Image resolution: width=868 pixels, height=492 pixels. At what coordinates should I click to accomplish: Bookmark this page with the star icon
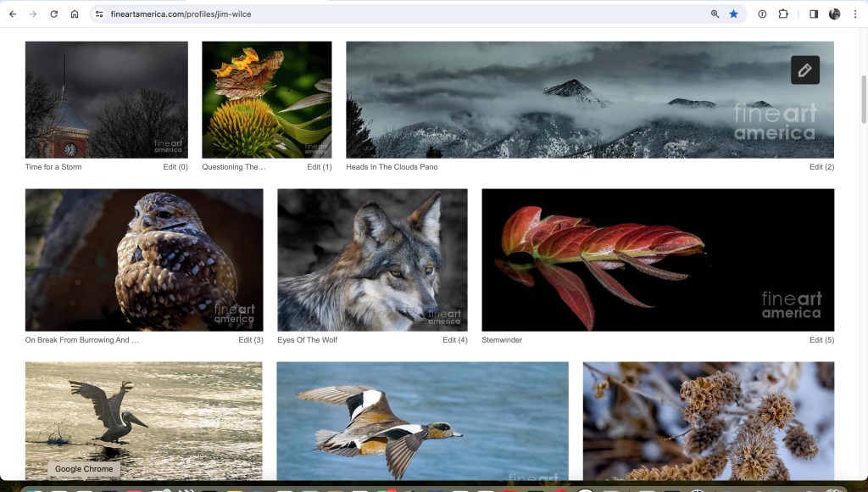pos(734,14)
